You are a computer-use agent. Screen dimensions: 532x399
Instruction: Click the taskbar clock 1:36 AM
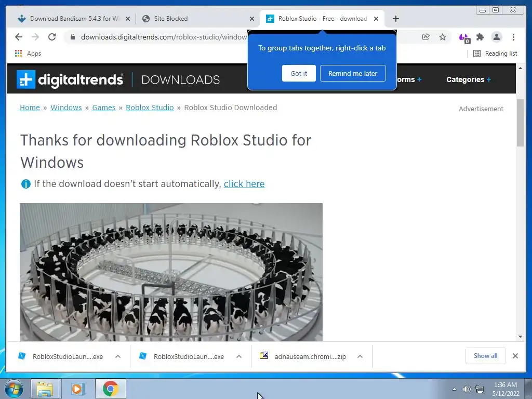[x=506, y=385]
